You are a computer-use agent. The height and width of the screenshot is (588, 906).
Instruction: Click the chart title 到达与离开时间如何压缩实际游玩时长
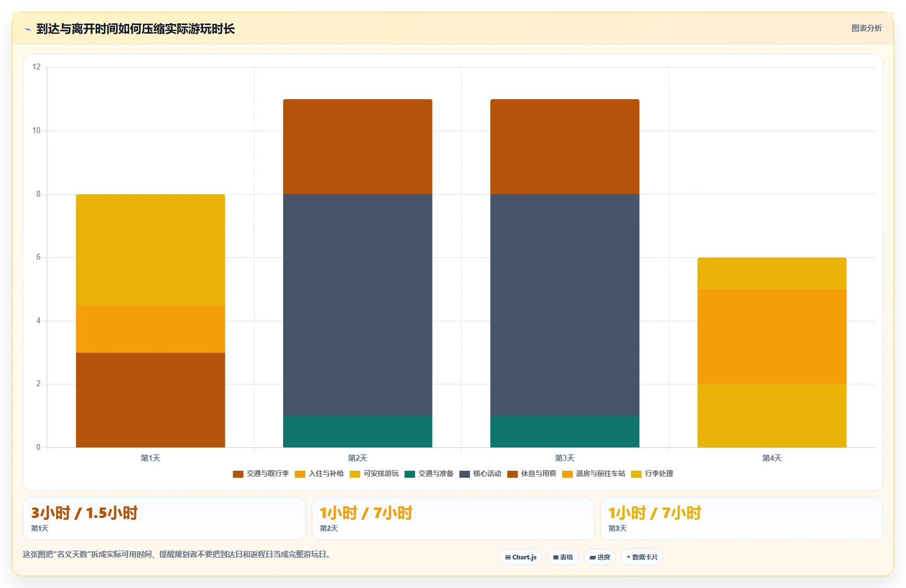point(135,29)
